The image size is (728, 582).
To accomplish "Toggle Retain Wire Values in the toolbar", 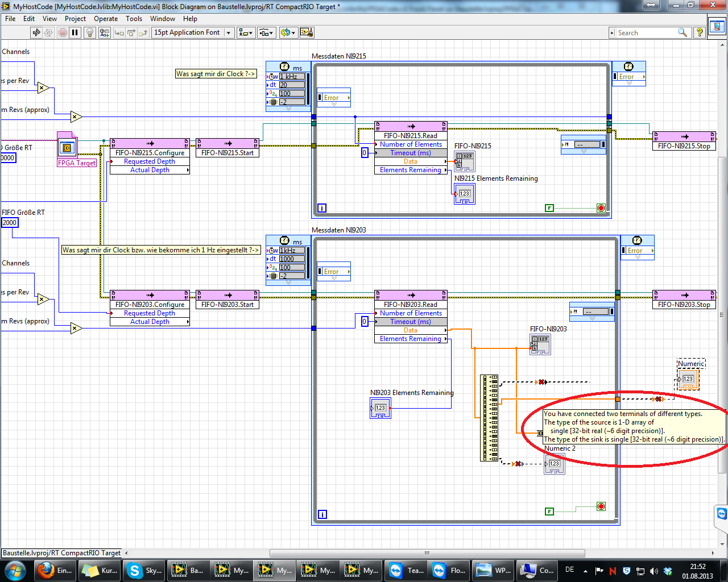I will tap(105, 32).
